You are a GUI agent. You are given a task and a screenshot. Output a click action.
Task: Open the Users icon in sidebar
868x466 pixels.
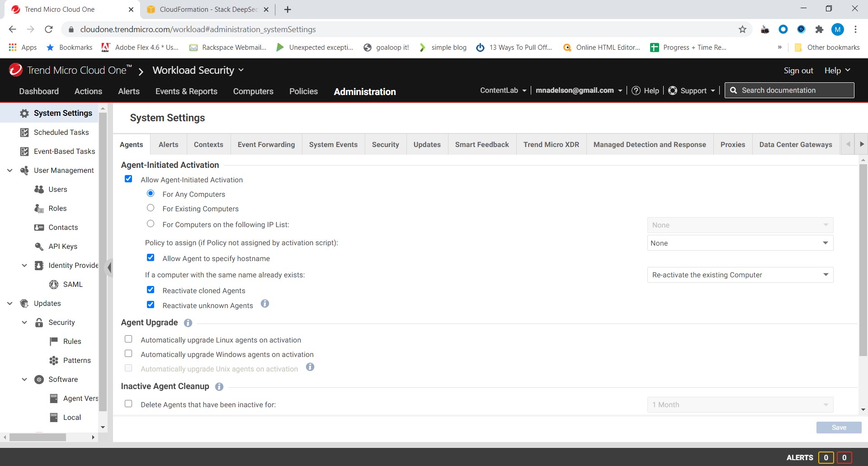tap(39, 189)
